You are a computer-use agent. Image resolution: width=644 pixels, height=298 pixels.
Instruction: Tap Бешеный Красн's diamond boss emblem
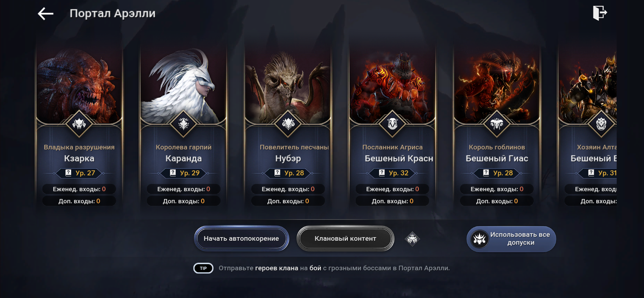[x=392, y=124]
